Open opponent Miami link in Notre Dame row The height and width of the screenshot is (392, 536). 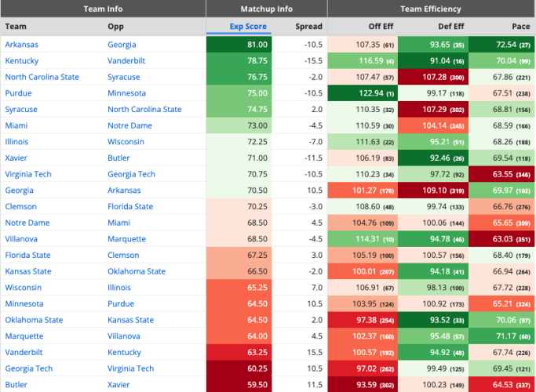119,223
